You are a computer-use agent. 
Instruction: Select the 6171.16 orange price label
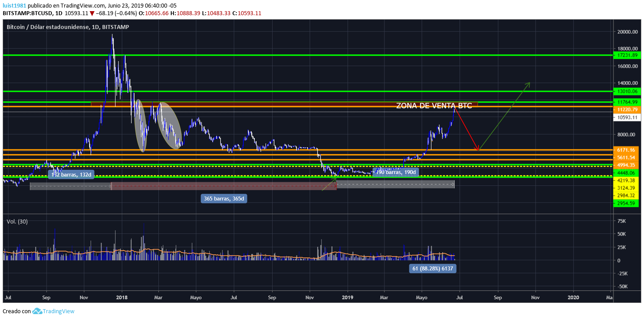(626, 150)
